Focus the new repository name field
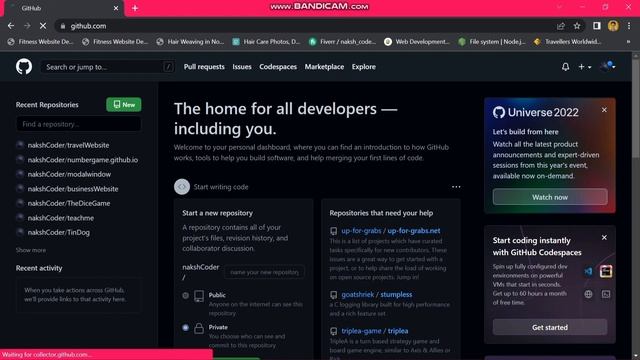This screenshot has height=360, width=640. coord(264,272)
